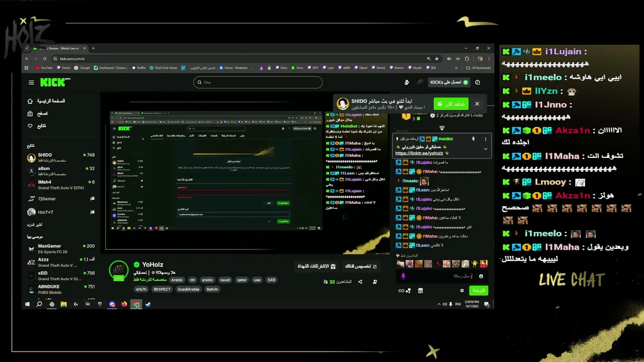Open the Azzz recommended channel

[60, 262]
